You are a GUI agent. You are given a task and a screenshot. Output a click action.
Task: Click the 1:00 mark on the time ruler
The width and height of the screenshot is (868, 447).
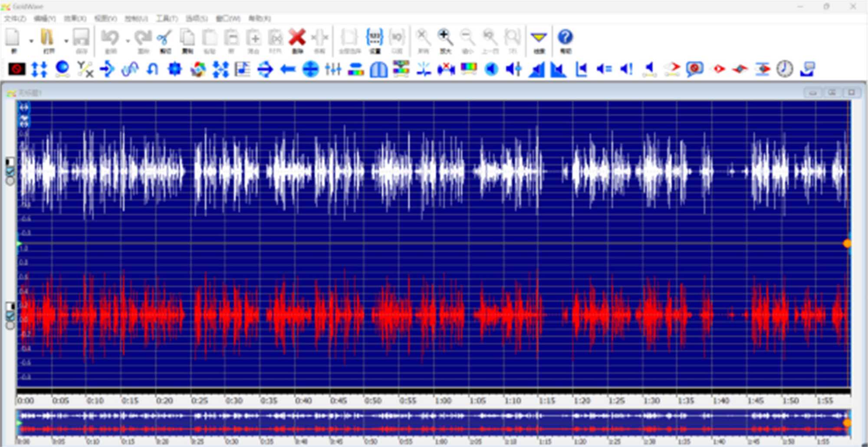coord(443,400)
